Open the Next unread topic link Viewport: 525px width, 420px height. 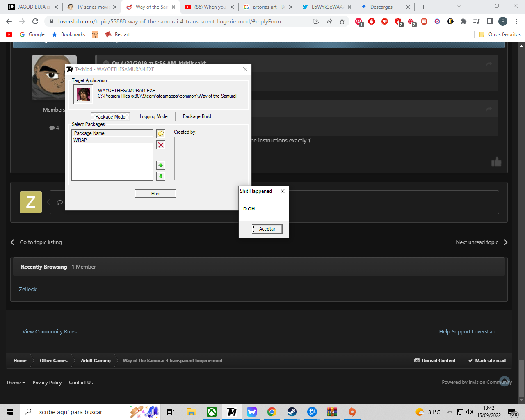482,242
